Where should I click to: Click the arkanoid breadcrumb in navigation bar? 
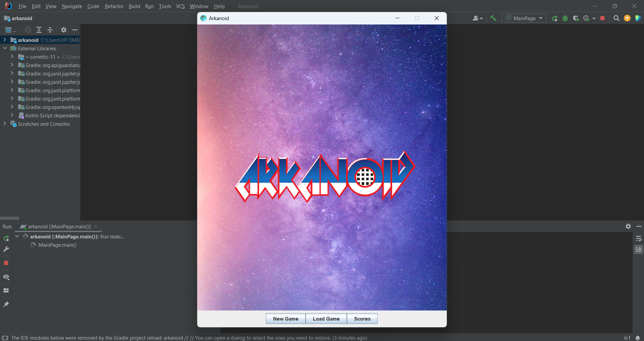click(18, 18)
